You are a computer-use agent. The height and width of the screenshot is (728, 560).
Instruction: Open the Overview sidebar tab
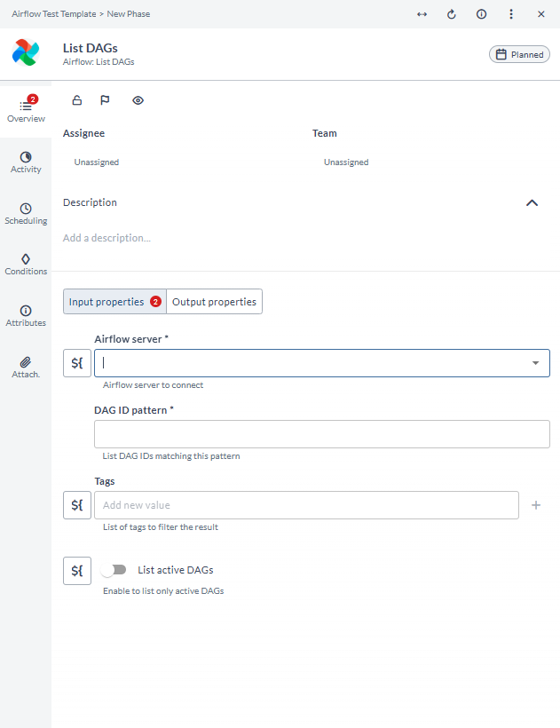coord(26,112)
